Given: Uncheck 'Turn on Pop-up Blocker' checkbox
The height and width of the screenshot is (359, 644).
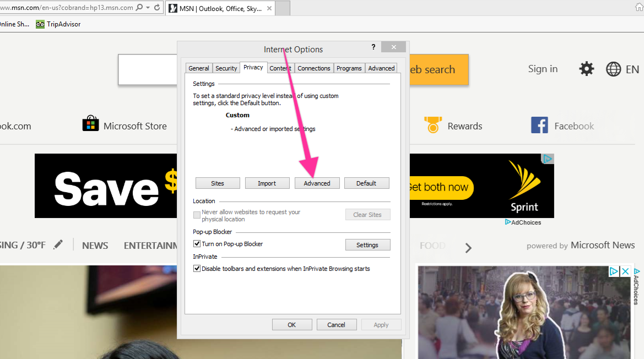Looking at the screenshot, I should [197, 244].
